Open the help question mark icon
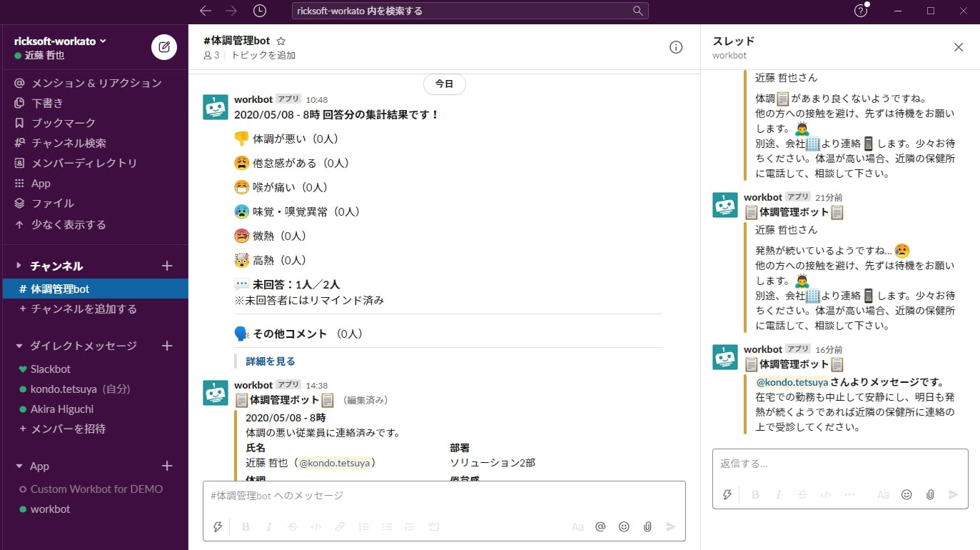 [x=861, y=11]
